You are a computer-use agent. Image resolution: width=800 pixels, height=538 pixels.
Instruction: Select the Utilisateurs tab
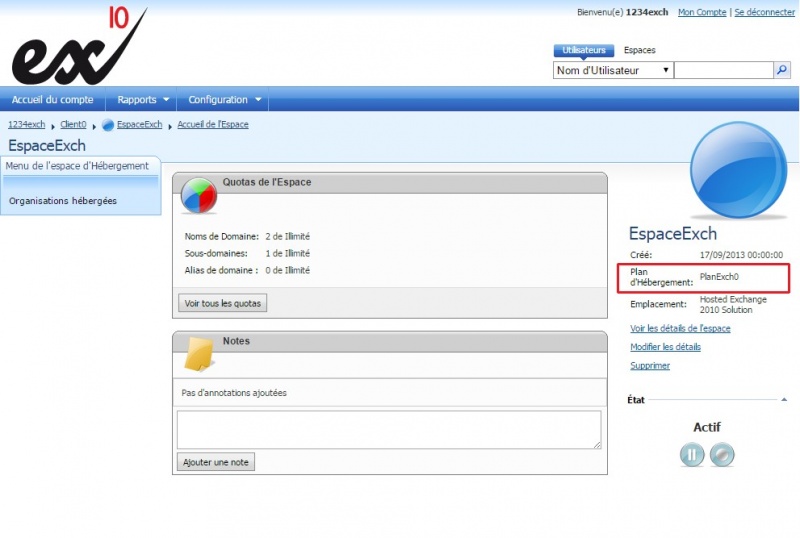(x=583, y=50)
